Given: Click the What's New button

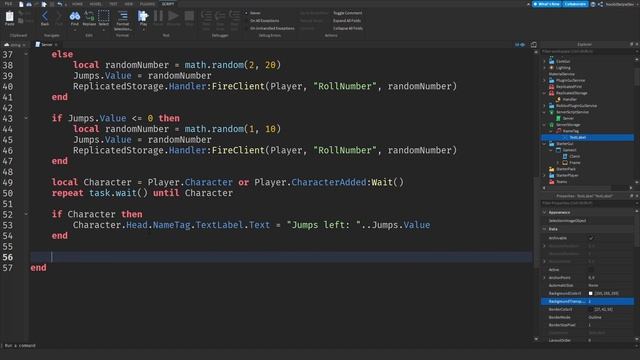Looking at the screenshot, I should click(x=547, y=4).
